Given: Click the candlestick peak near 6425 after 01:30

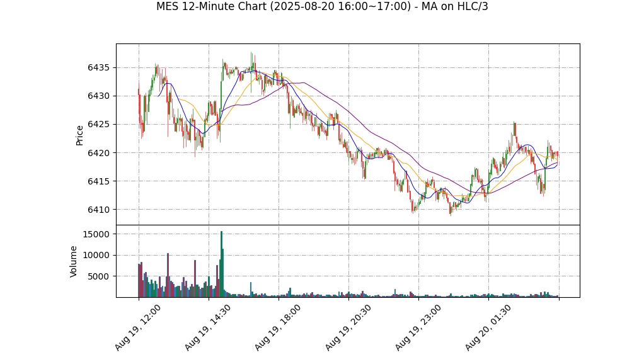Looking at the screenshot, I should pos(514,129).
